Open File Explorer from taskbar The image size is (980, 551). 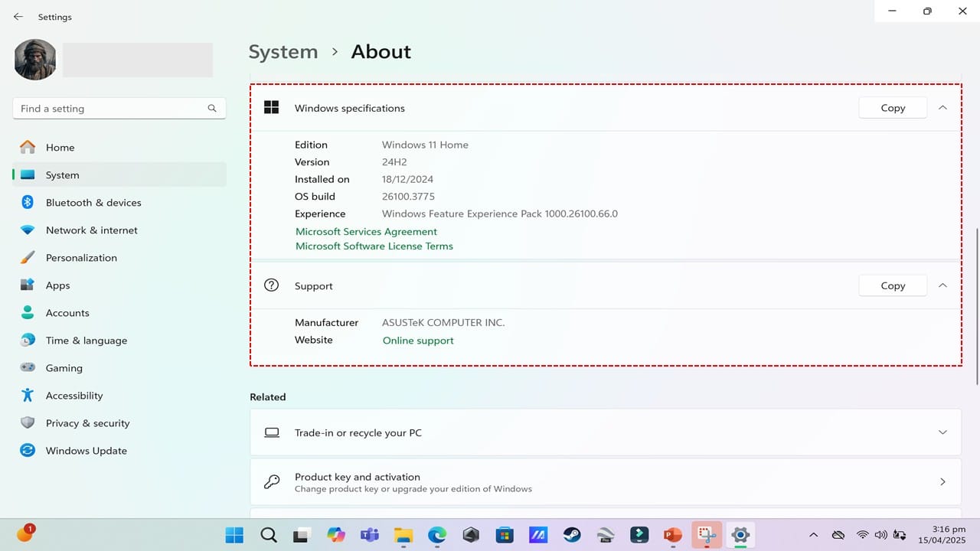click(403, 535)
